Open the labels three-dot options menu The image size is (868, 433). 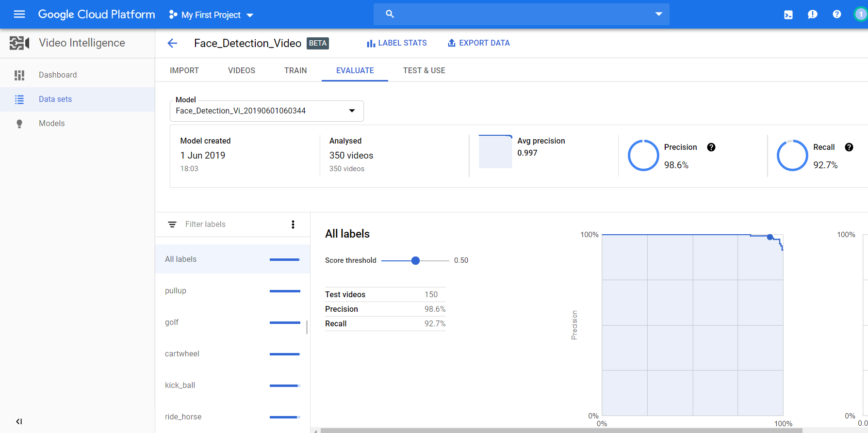(x=293, y=225)
